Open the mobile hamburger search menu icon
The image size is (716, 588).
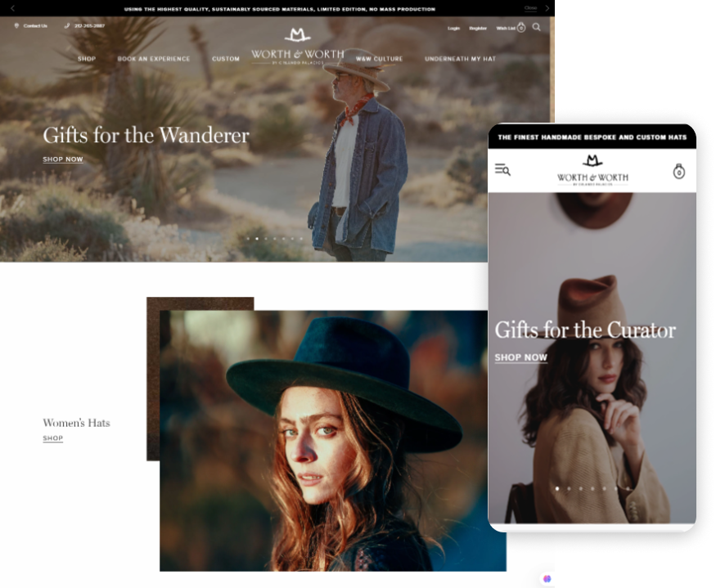(x=502, y=169)
